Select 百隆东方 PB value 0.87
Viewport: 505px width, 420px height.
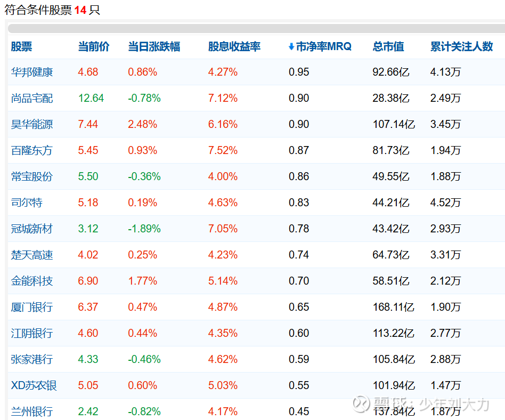[x=298, y=150]
